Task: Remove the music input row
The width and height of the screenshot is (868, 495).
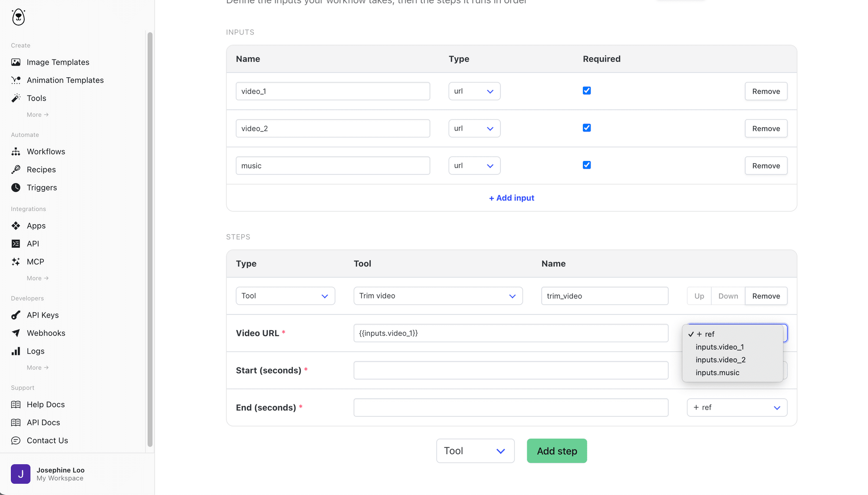Action: [766, 166]
